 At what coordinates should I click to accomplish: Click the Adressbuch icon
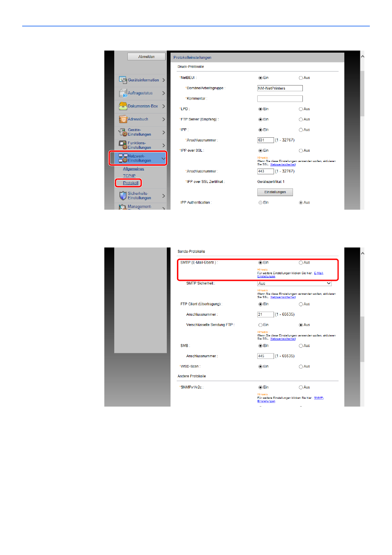tap(122, 119)
